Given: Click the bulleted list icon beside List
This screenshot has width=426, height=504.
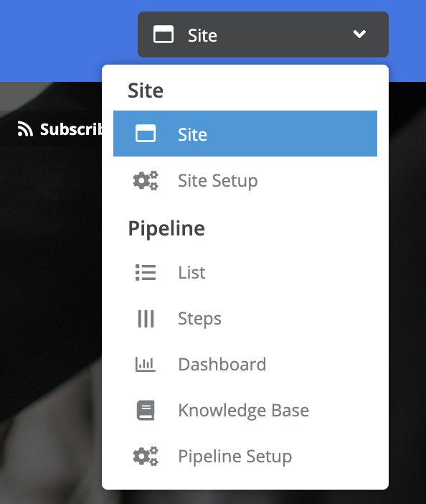Looking at the screenshot, I should pos(146,272).
